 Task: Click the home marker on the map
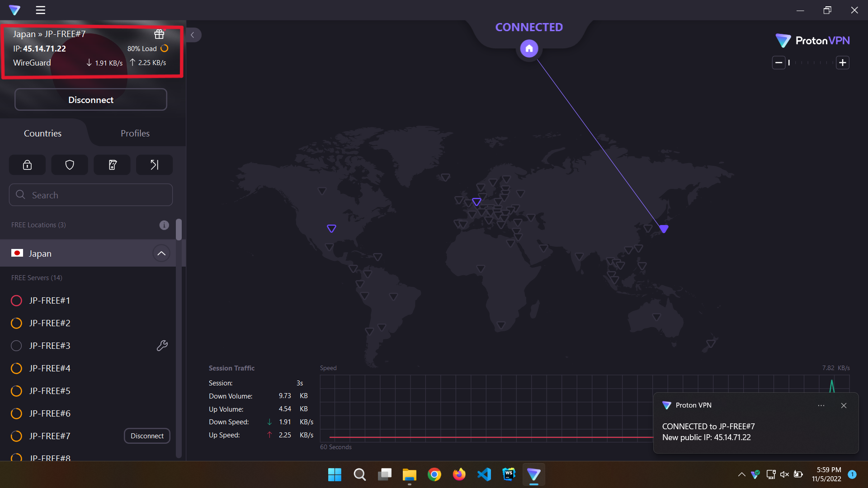(x=529, y=48)
